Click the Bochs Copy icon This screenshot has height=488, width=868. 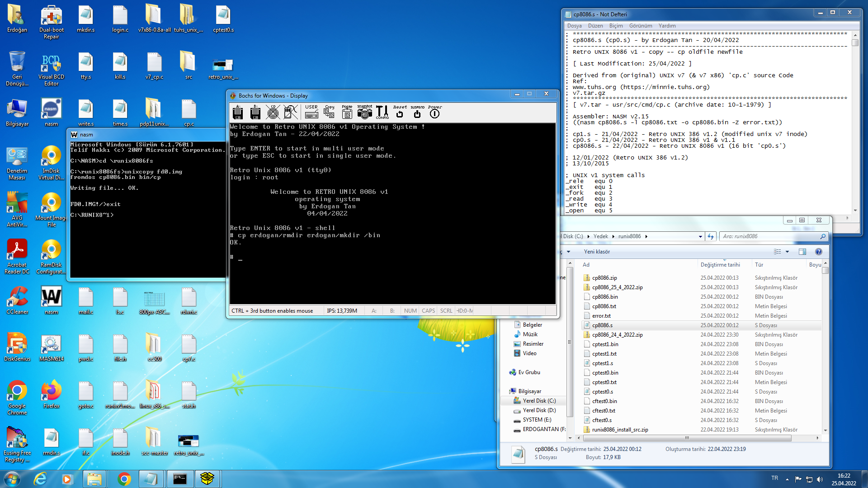pos(330,112)
